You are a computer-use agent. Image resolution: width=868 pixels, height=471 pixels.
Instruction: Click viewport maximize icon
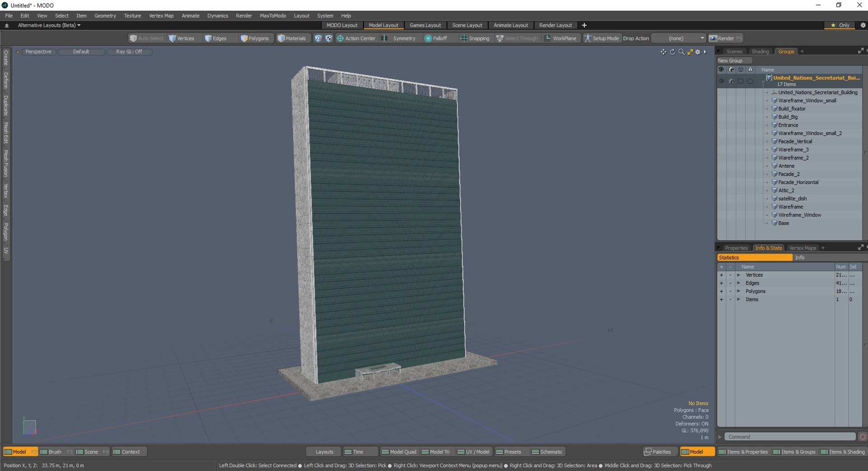pyautogui.click(x=690, y=52)
